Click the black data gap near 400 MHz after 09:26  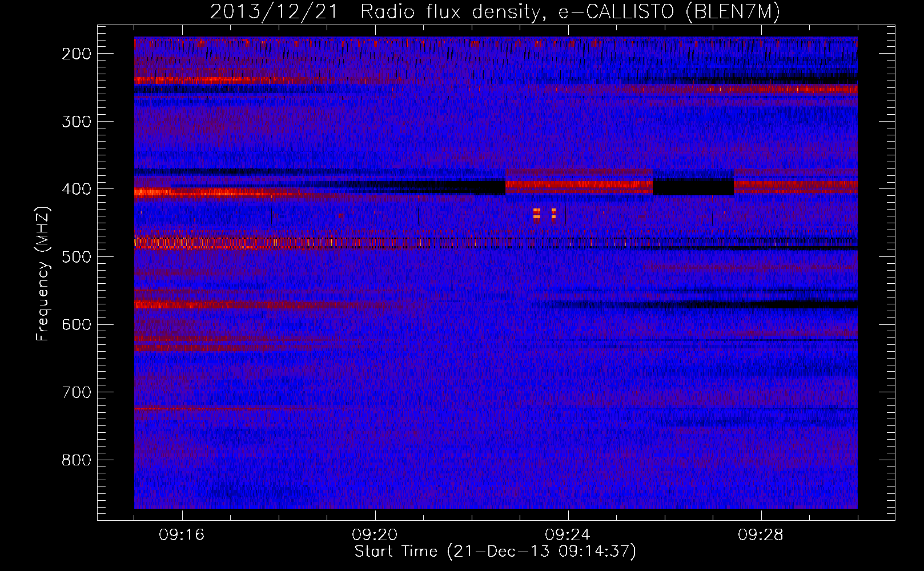click(x=693, y=187)
